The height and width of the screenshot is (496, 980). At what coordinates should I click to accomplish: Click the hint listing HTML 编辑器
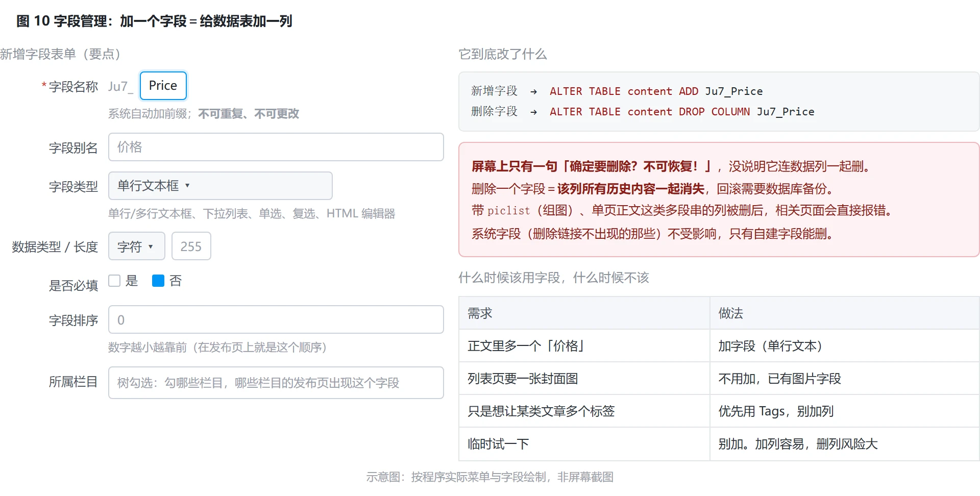(x=252, y=213)
